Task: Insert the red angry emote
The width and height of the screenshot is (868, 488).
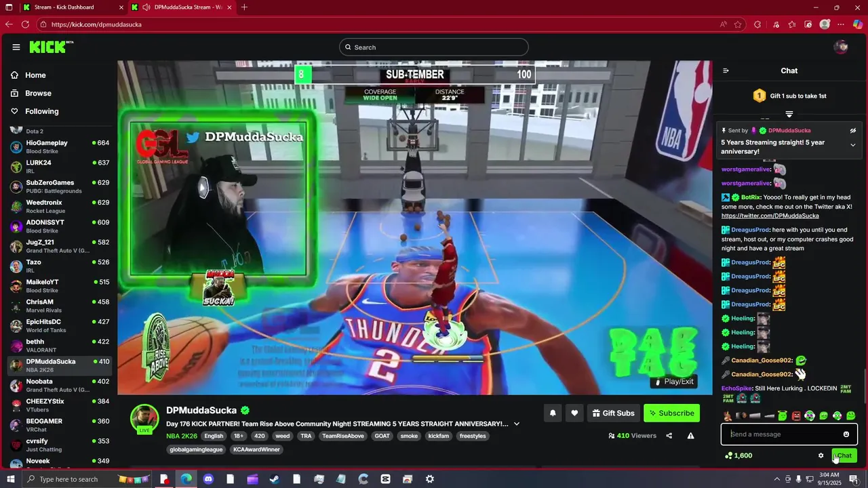Action: click(x=796, y=415)
